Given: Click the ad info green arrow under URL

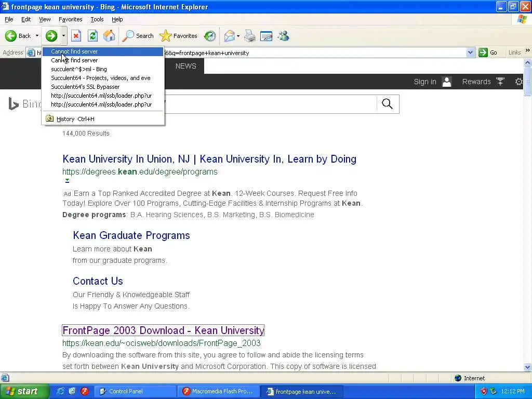Looking at the screenshot, I should (x=67, y=180).
